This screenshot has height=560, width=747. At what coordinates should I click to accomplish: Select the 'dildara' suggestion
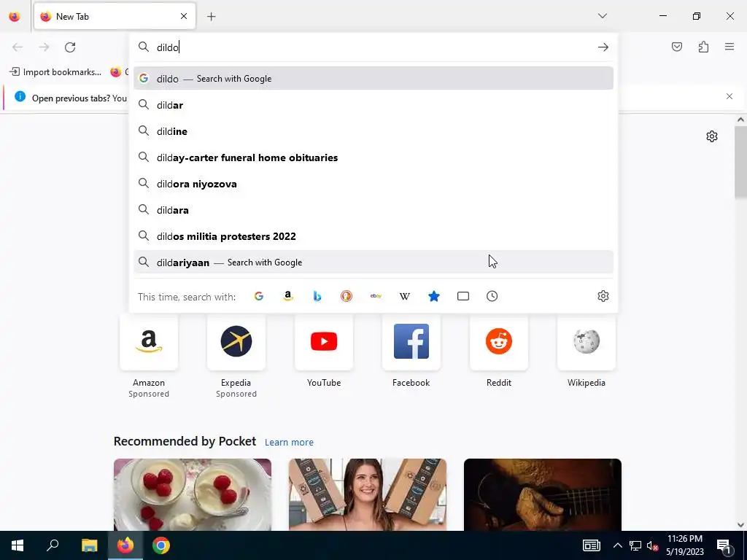(373, 209)
